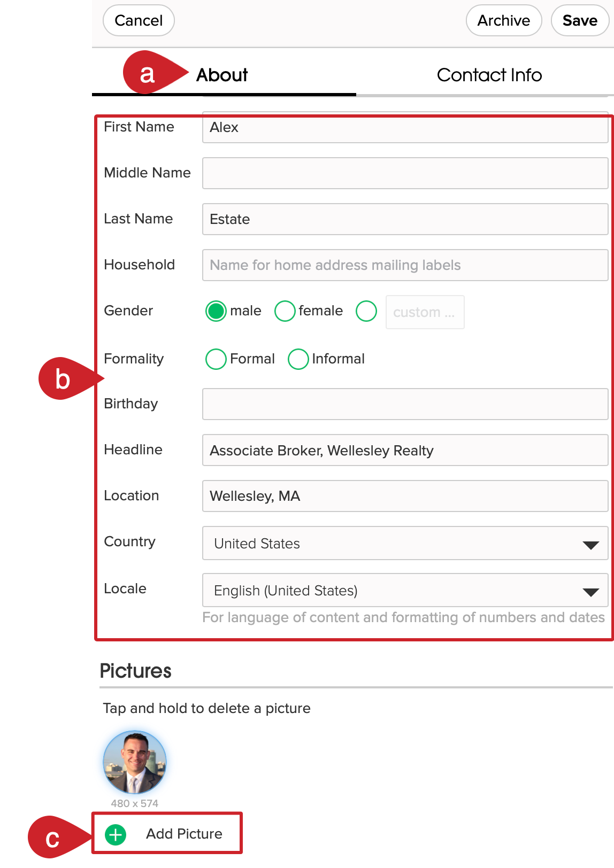Click the locale language hint text
614x868 pixels.
click(x=403, y=617)
